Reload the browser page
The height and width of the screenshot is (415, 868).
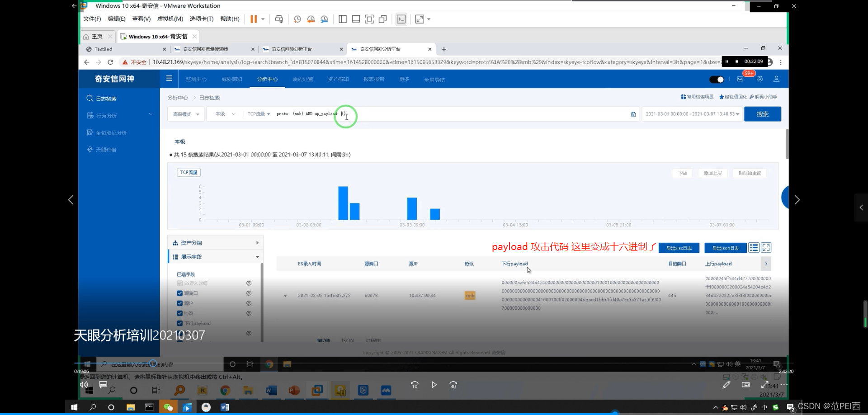point(110,62)
